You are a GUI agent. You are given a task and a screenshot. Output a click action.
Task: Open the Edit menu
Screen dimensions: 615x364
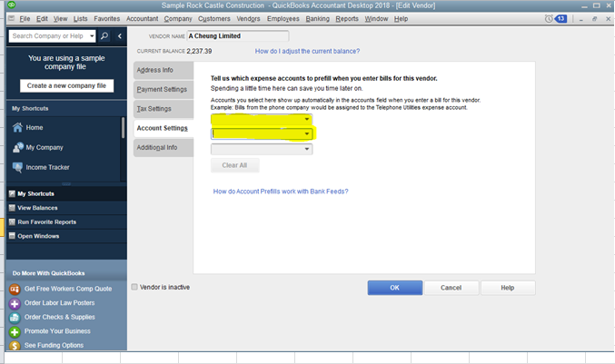(42, 19)
